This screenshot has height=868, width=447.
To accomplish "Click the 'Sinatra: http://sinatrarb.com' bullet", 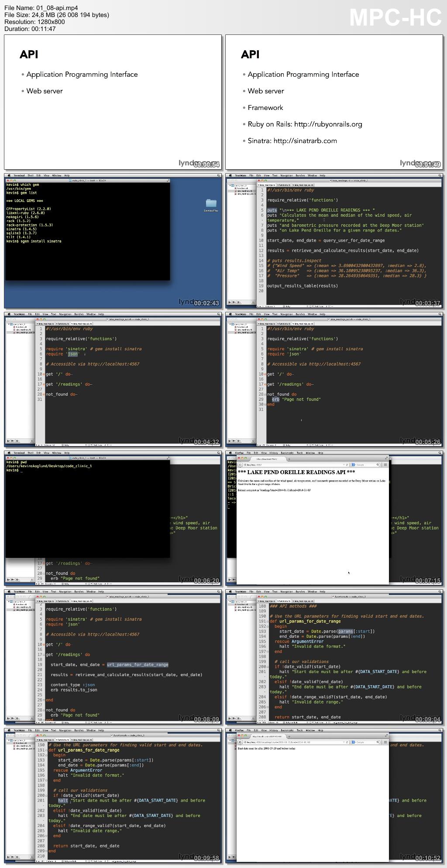I will 292,141.
